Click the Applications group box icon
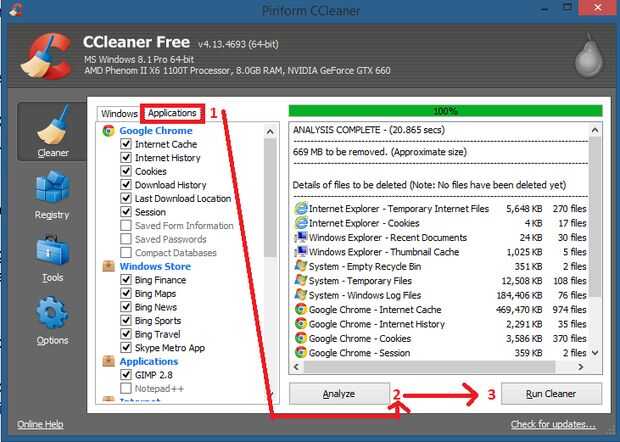 pyautogui.click(x=108, y=361)
